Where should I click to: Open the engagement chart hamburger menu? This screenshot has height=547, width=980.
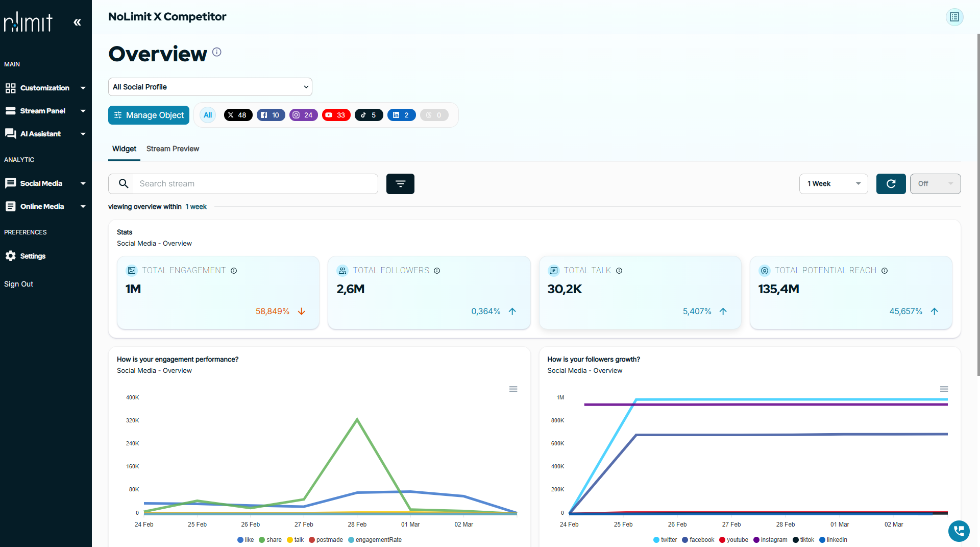tap(513, 389)
